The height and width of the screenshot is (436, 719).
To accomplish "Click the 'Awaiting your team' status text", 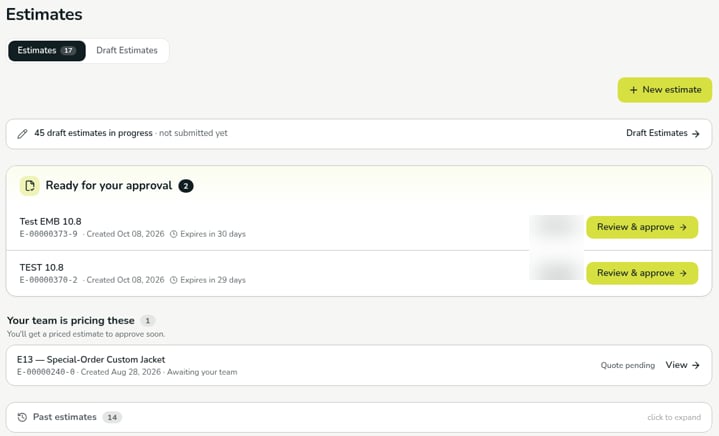I will [x=202, y=372].
